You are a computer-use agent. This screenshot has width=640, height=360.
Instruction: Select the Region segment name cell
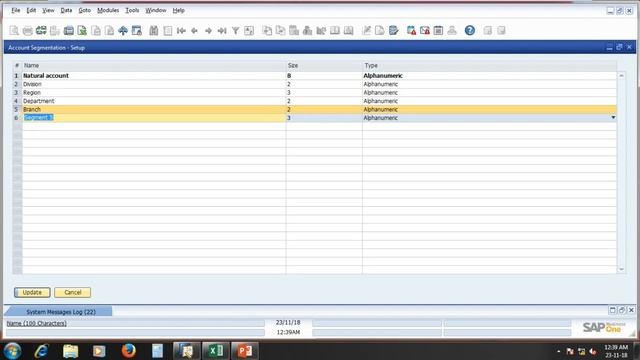tap(154, 93)
